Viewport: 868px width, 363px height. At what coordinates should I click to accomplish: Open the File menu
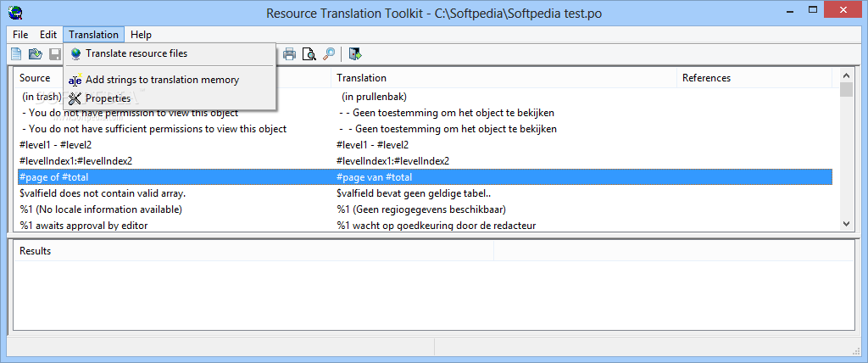[20, 35]
